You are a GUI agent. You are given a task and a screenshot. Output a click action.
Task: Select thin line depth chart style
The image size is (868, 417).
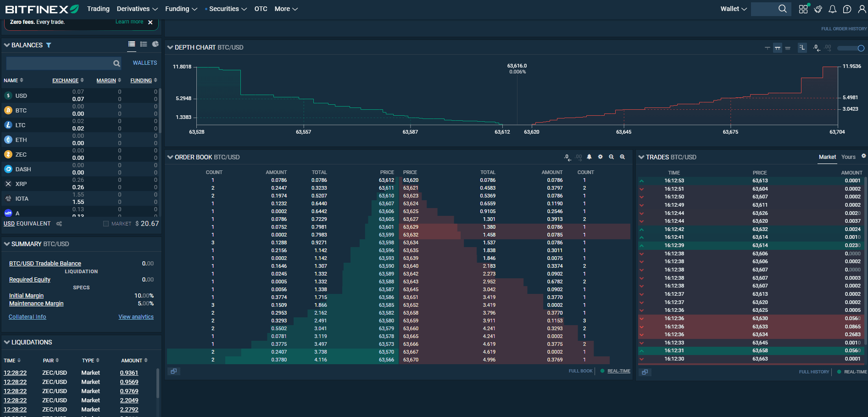tap(768, 48)
